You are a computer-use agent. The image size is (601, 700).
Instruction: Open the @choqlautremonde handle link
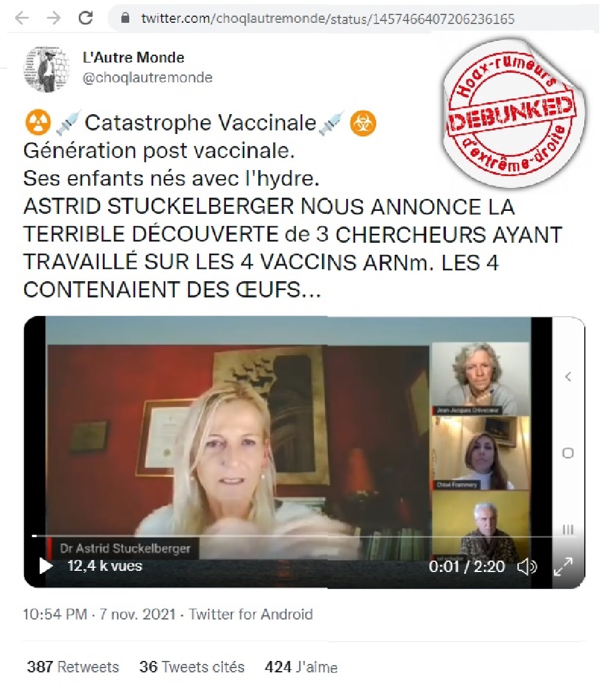pyautogui.click(x=147, y=78)
